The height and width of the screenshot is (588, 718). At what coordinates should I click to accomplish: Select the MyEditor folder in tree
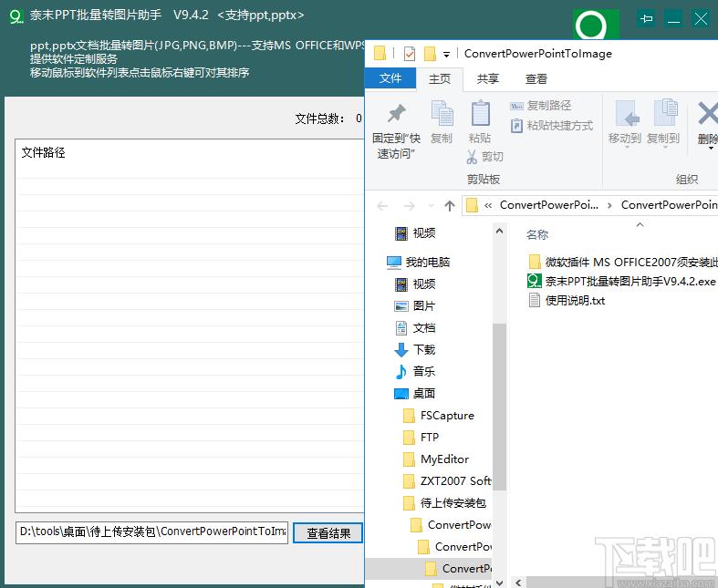(x=436, y=459)
